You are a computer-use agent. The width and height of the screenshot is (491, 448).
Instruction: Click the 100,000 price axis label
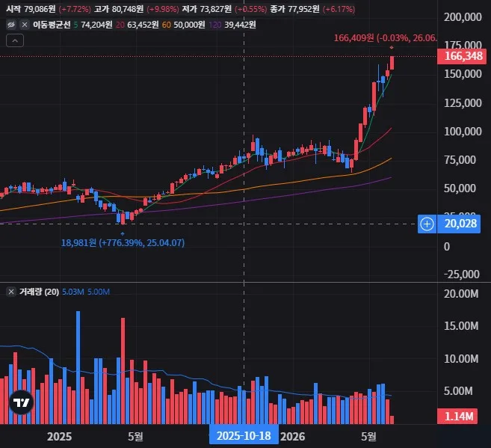point(463,132)
